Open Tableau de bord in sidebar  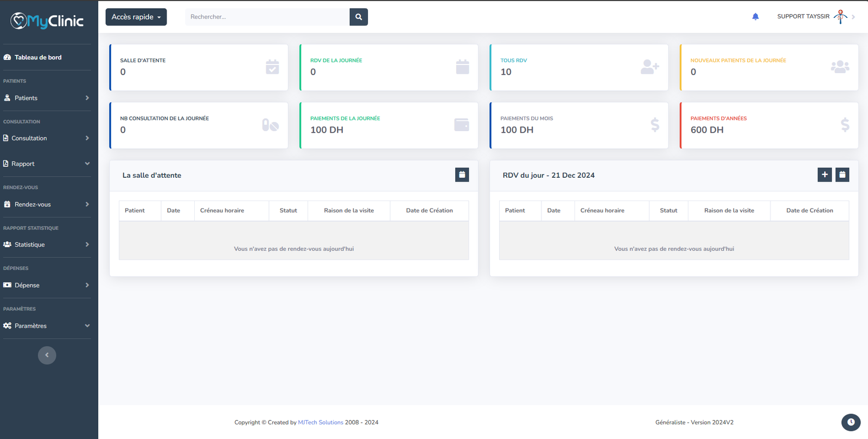38,57
